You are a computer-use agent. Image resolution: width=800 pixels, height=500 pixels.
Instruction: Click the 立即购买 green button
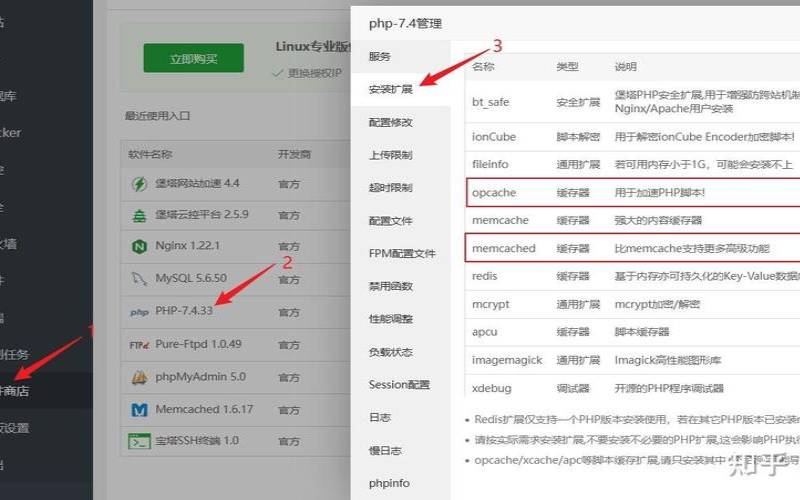[x=193, y=58]
